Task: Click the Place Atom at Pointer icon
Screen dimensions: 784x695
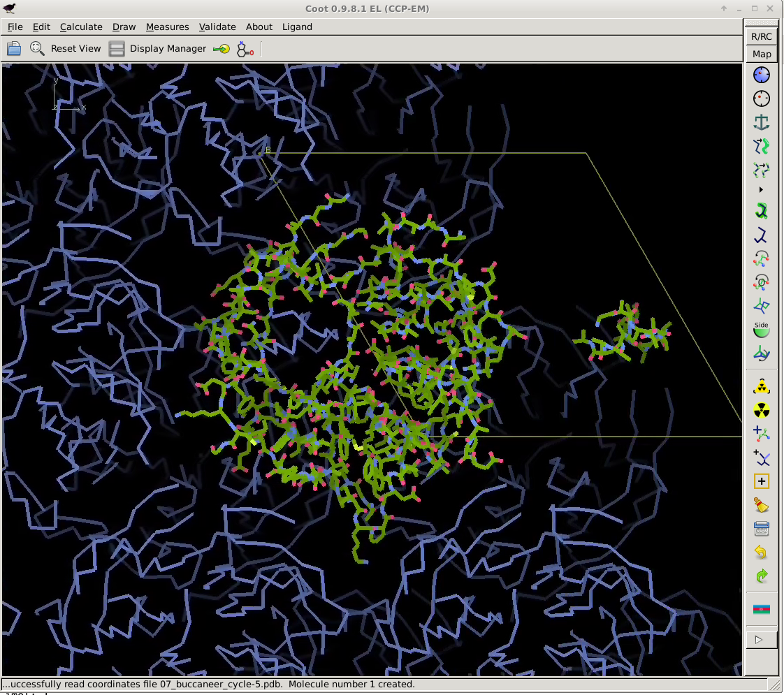Action: [761, 481]
